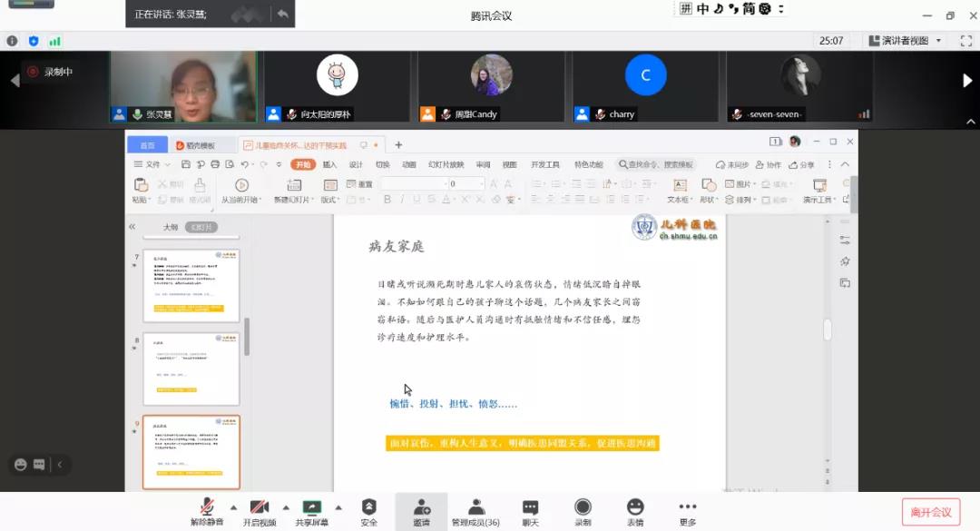Open the meeting chat (聊天) panel
980x531 pixels.
[529, 511]
